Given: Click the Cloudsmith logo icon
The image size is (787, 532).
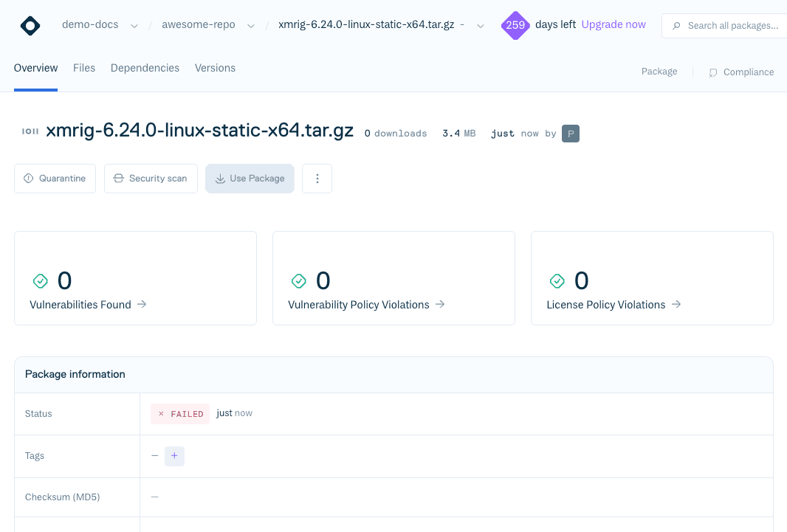Looking at the screenshot, I should (30, 26).
